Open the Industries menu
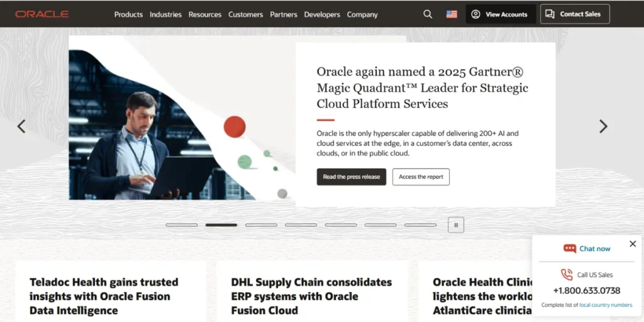Image resolution: width=644 pixels, height=322 pixels. [x=165, y=14]
